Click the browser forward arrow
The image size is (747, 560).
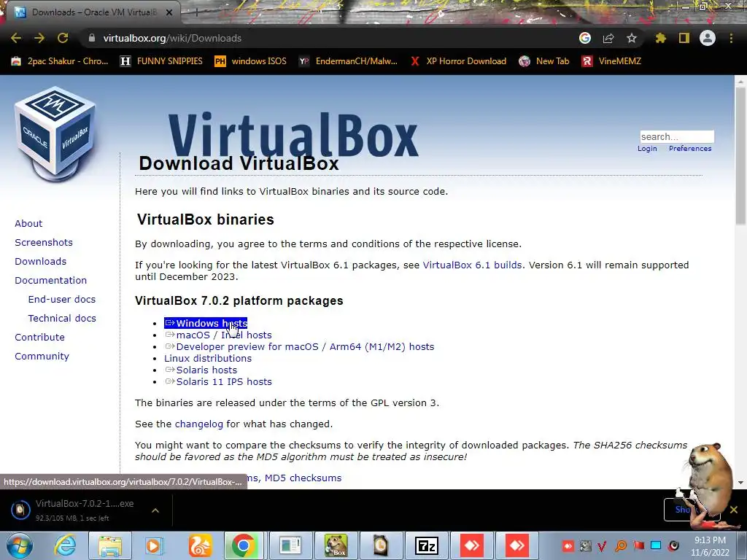pyautogui.click(x=39, y=38)
